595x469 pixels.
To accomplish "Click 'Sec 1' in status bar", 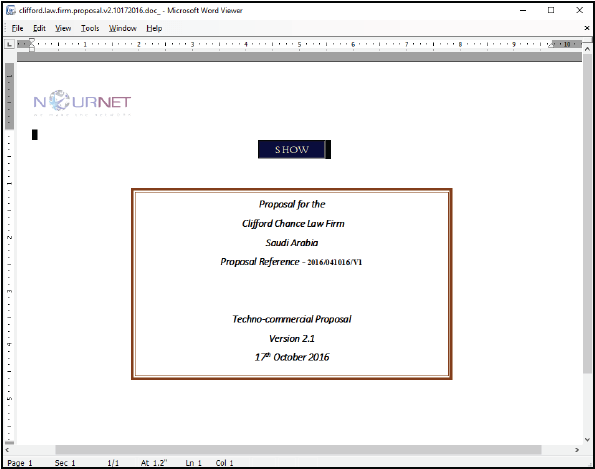I will (65, 463).
